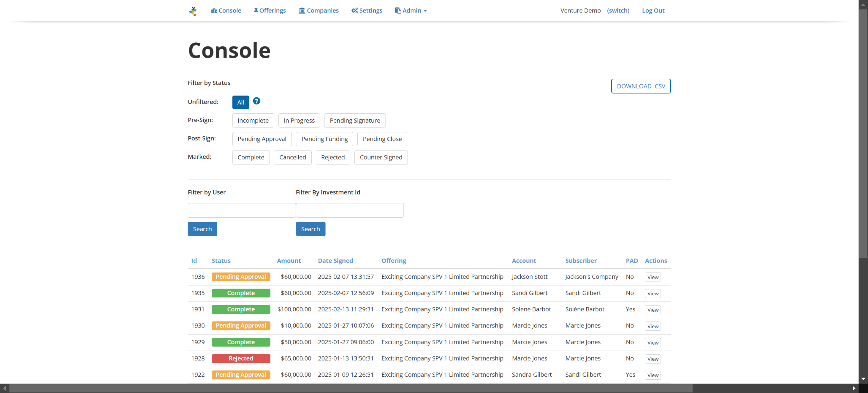Click the puzzle-piece logo icon
Screen dimensions: 868x393
pos(193,11)
